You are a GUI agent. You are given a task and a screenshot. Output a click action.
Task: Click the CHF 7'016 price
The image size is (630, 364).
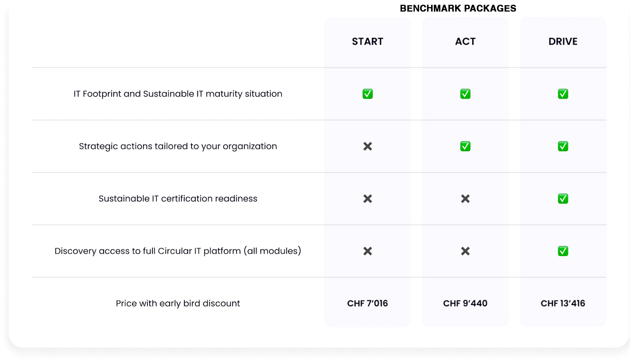367,303
